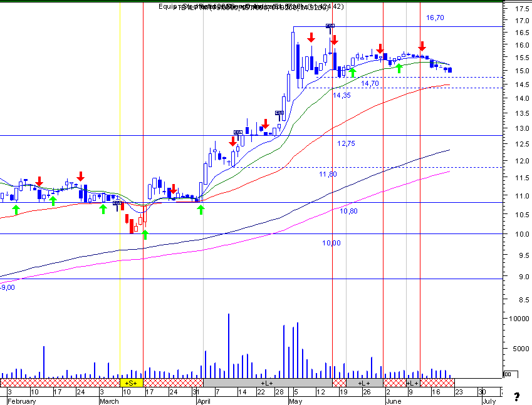Click the 16,70 resistance level label
This screenshot has width=532, height=405.
coord(435,18)
